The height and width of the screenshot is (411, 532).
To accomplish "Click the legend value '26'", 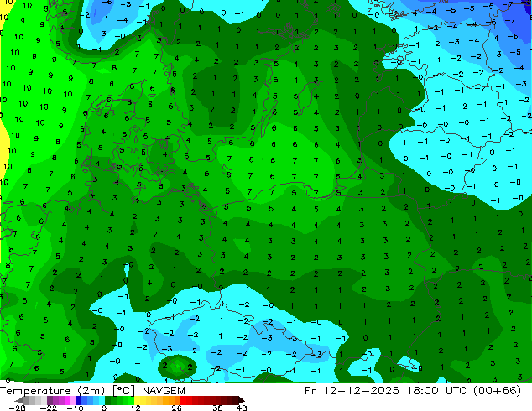I will pyautogui.click(x=176, y=408).
